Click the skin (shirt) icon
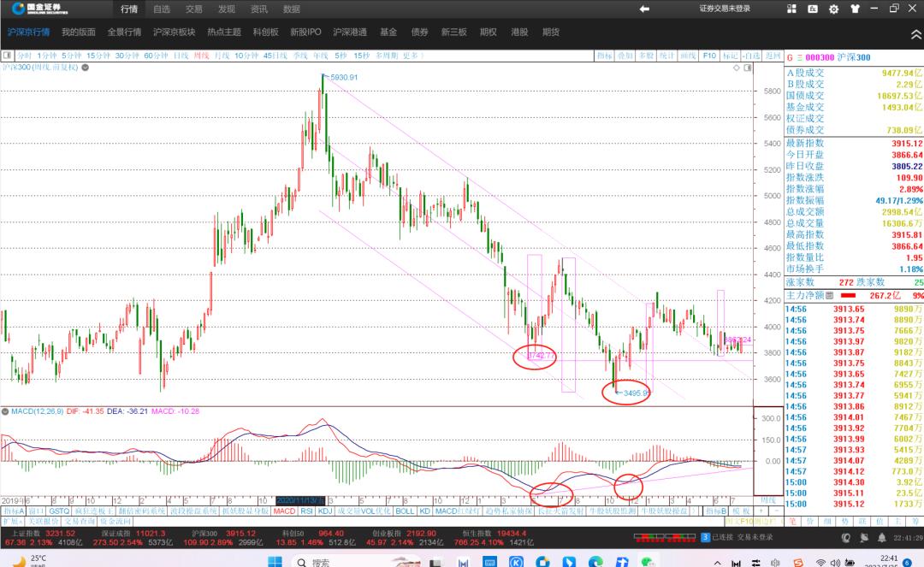Screen dimensions: 924x567 (x=854, y=9)
